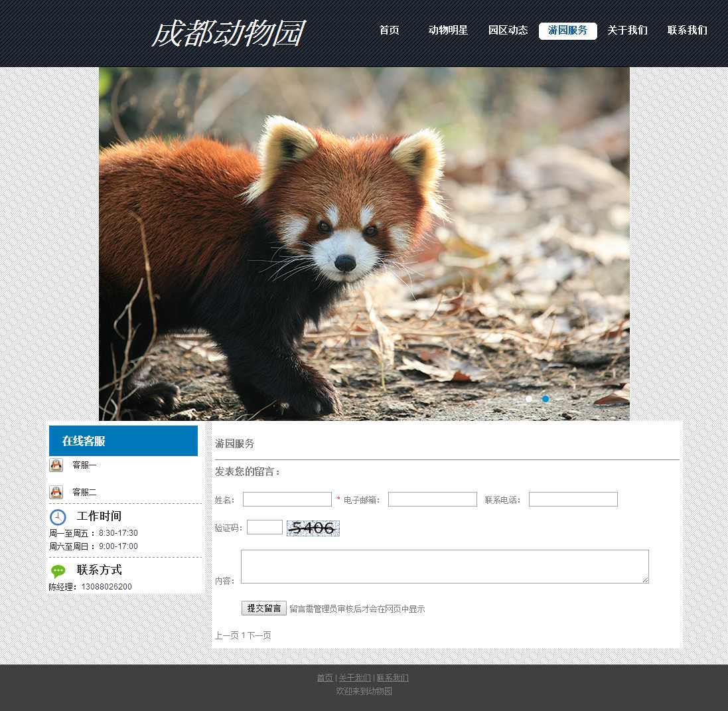Click the 内容 message textarea

(444, 566)
